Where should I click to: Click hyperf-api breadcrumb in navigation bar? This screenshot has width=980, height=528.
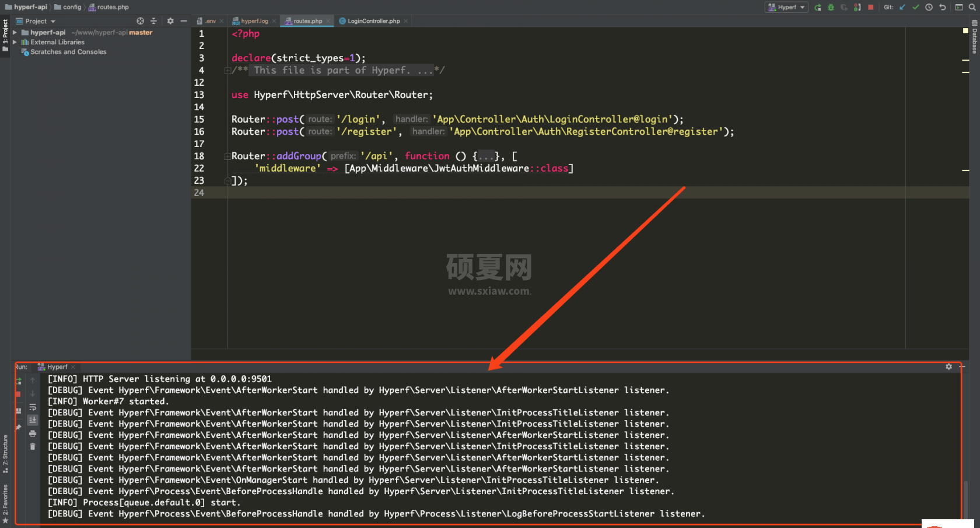tap(26, 7)
